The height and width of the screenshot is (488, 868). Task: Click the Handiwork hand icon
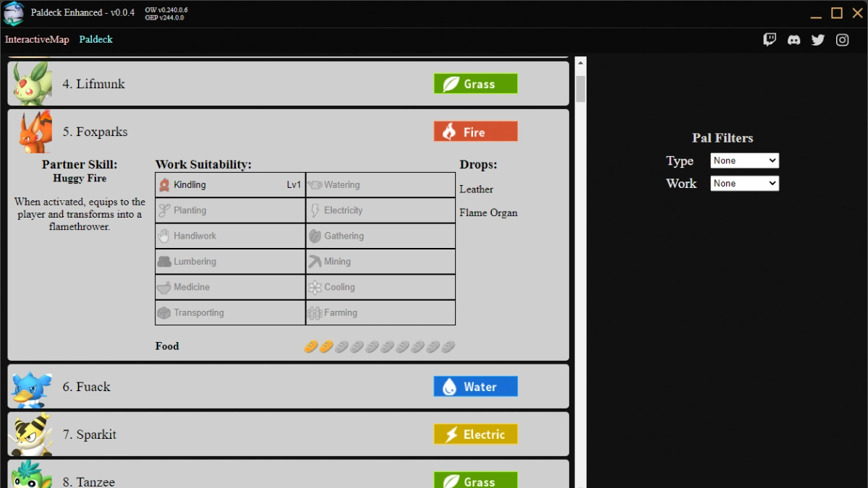[x=163, y=236]
